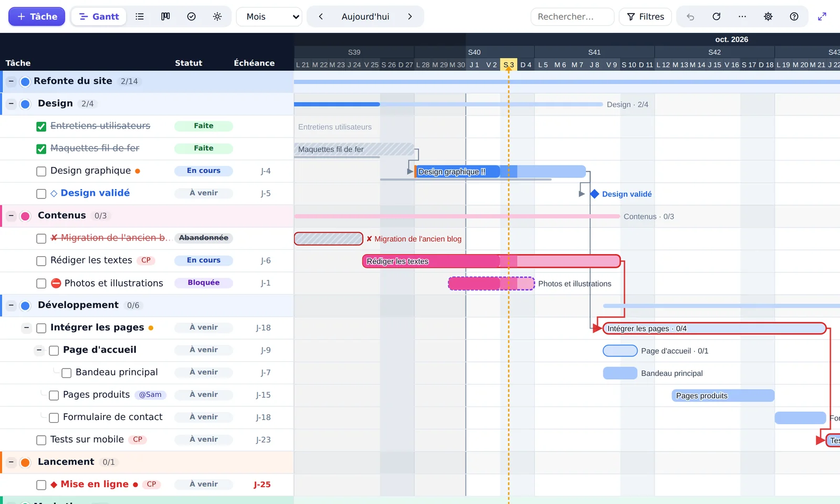The width and height of the screenshot is (840, 504).
Task: Sort by the Statut column header
Action: (x=188, y=63)
